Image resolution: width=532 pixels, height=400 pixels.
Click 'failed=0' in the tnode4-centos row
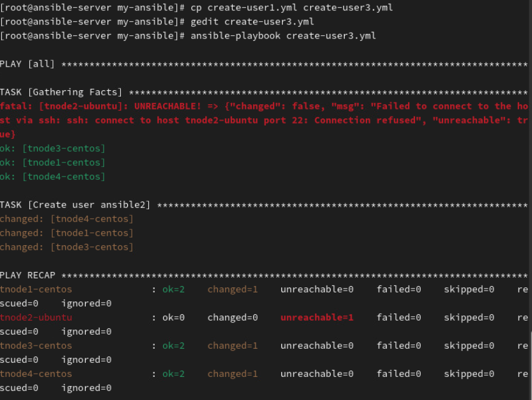pos(398,374)
